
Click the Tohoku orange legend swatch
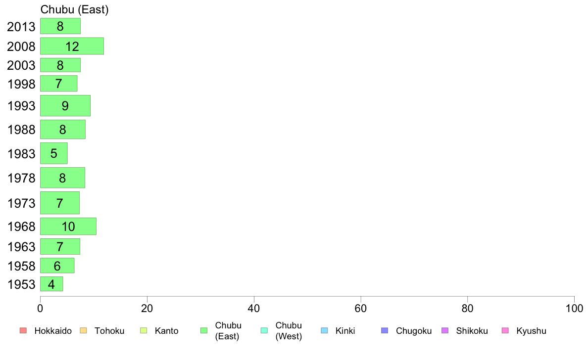pyautogui.click(x=83, y=330)
